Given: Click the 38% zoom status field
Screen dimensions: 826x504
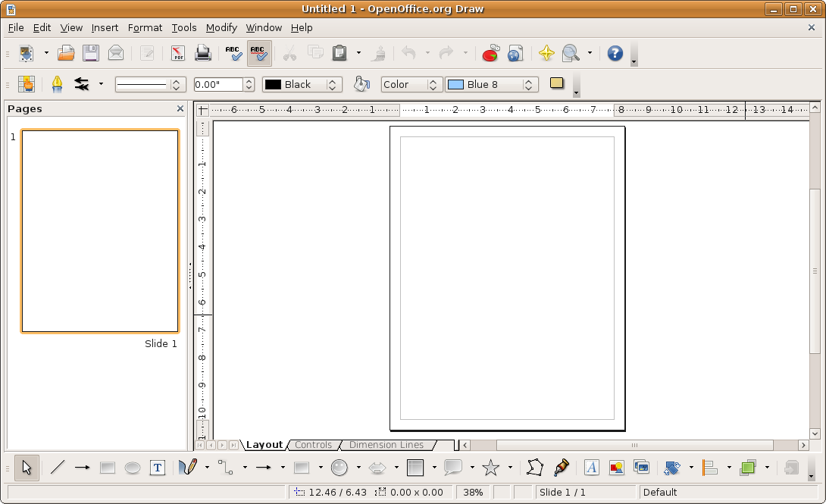Looking at the screenshot, I should tap(473, 492).
